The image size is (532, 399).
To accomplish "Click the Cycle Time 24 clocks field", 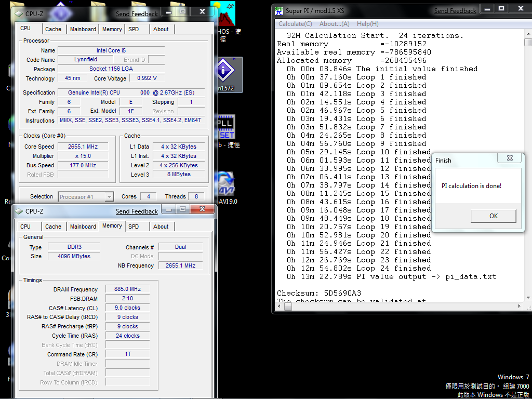I will pos(128,336).
